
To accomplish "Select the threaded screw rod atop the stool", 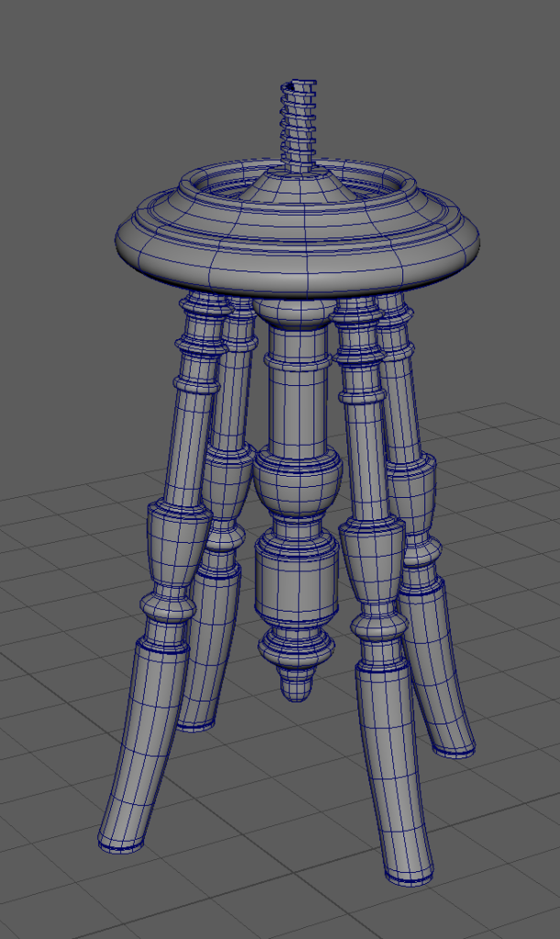I will 298,125.
